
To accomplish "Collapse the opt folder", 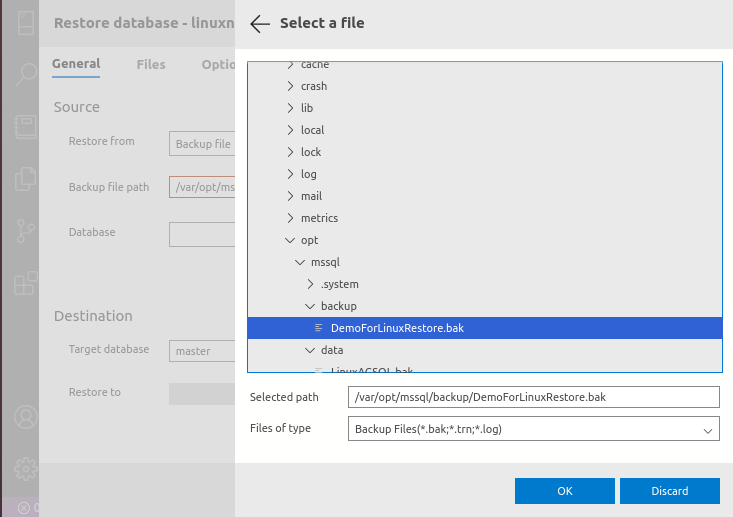I will click(x=290, y=240).
